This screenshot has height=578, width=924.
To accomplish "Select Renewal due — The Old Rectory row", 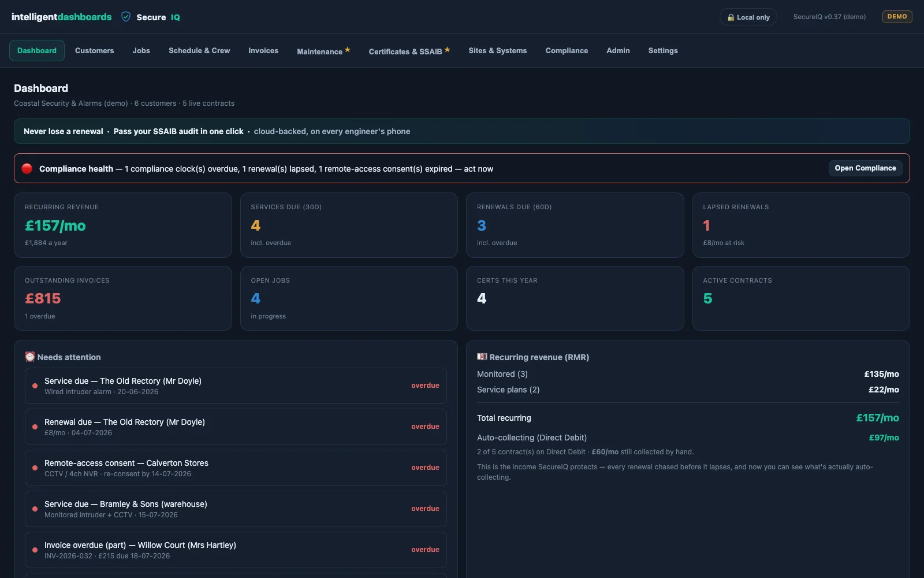I will (236, 427).
